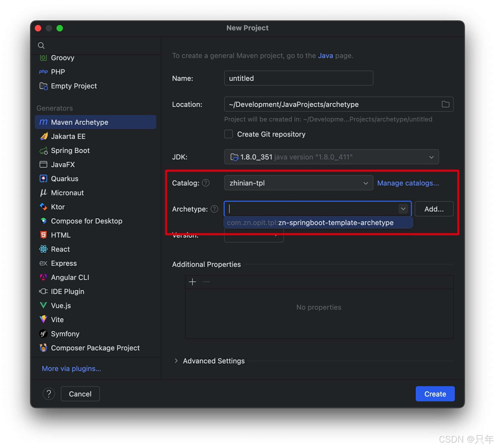Choose zn-springboot-template-archetype from the list

318,223
